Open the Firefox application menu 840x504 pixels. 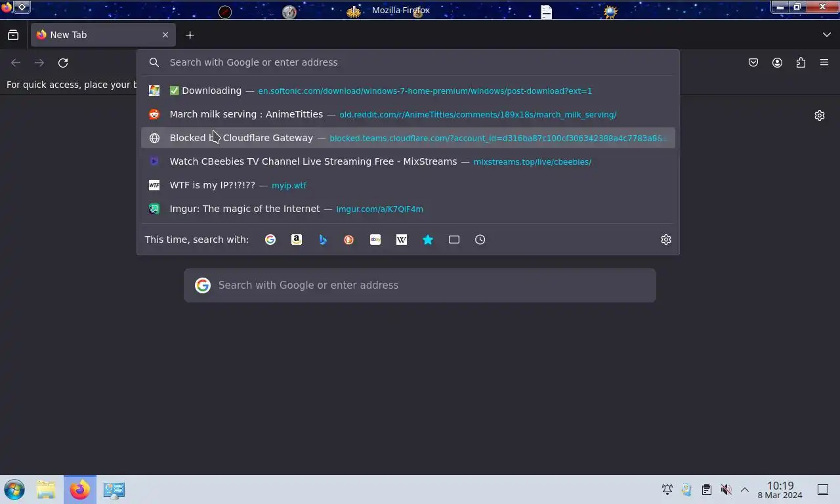(824, 62)
